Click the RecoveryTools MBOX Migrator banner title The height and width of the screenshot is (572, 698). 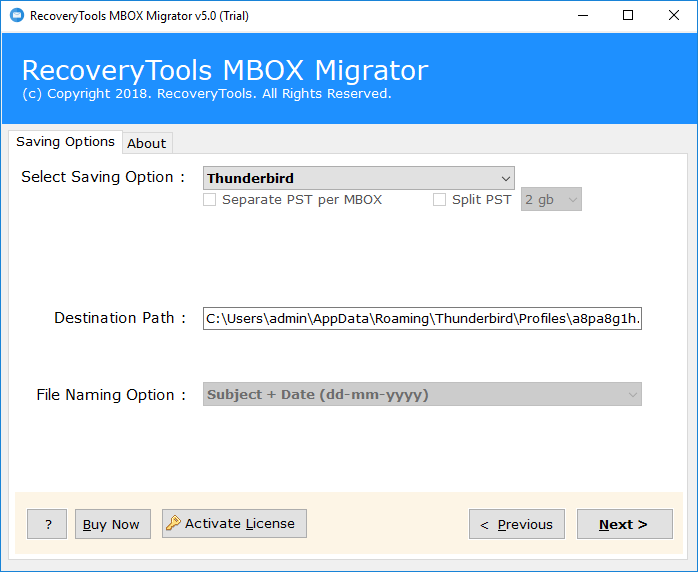point(225,71)
